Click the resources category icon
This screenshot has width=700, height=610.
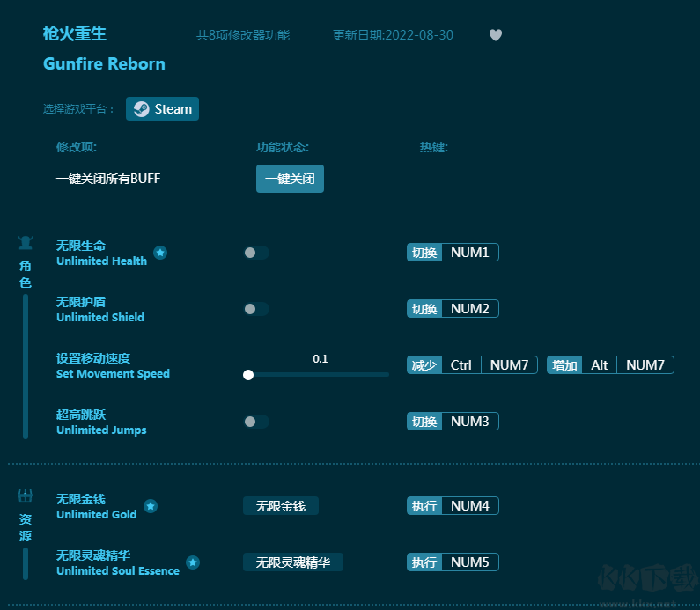pos(26,496)
